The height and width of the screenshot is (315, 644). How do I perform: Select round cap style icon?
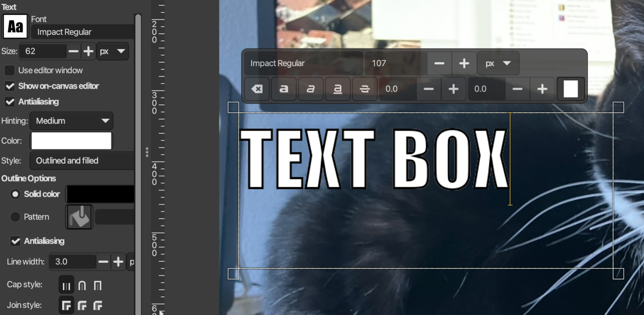(82, 286)
